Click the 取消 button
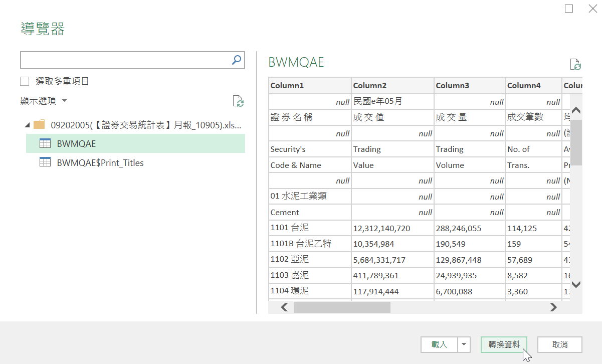The height and width of the screenshot is (364, 602). 560,344
